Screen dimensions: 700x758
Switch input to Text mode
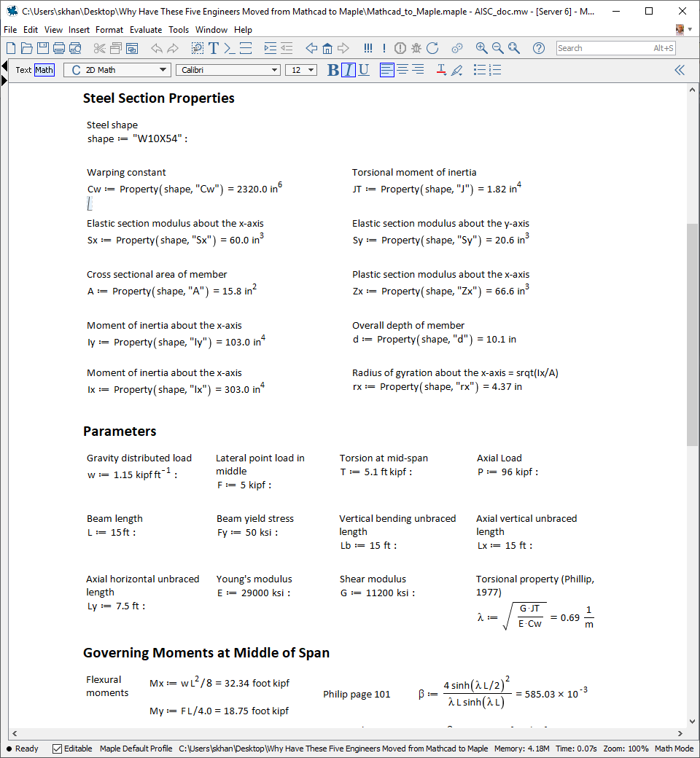click(x=23, y=70)
